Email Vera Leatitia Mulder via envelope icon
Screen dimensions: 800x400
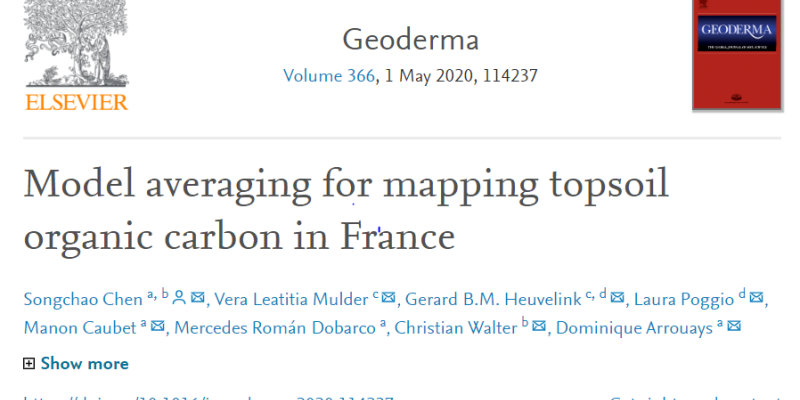point(389,297)
